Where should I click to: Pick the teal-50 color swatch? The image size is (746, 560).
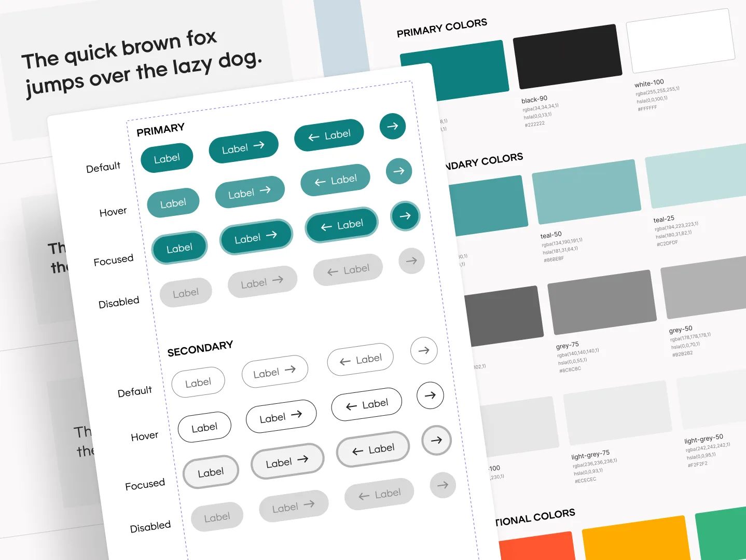coord(586,192)
